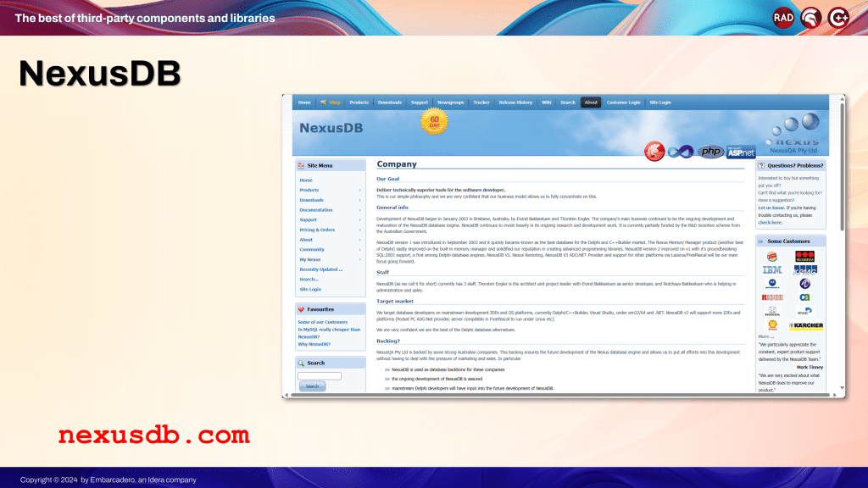Click the question mark icon by Questions? Problems?
The image size is (868, 488).
coord(761,165)
